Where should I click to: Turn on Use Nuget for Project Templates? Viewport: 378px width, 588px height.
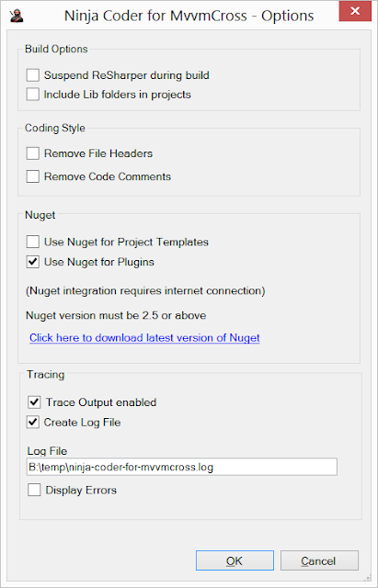tap(33, 242)
